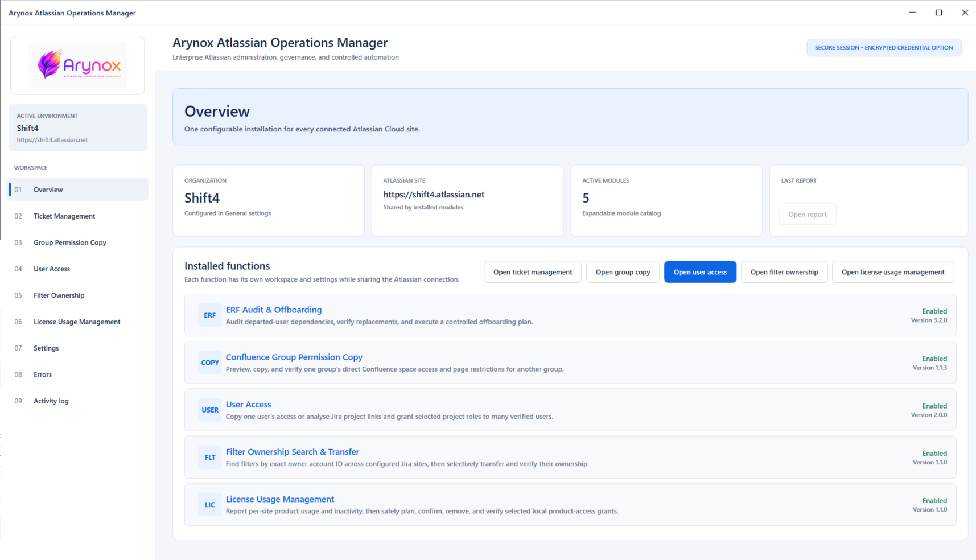Image resolution: width=976 pixels, height=560 pixels.
Task: Open Confluence Group Permission Copy link
Action: [294, 357]
